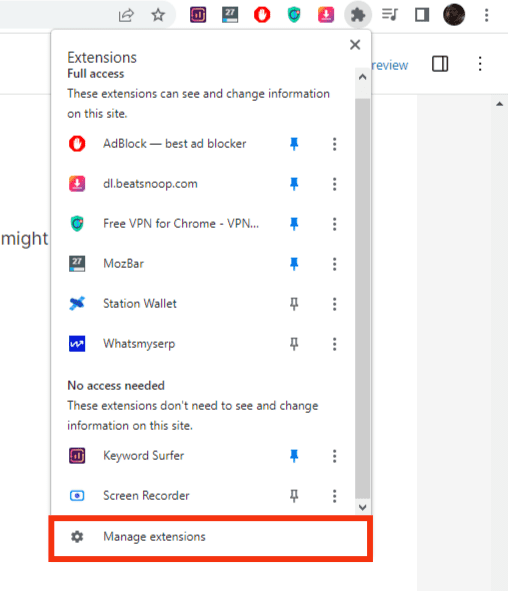Open Free VPN shield icon in toolbar
The height and width of the screenshot is (591, 508).
294,15
